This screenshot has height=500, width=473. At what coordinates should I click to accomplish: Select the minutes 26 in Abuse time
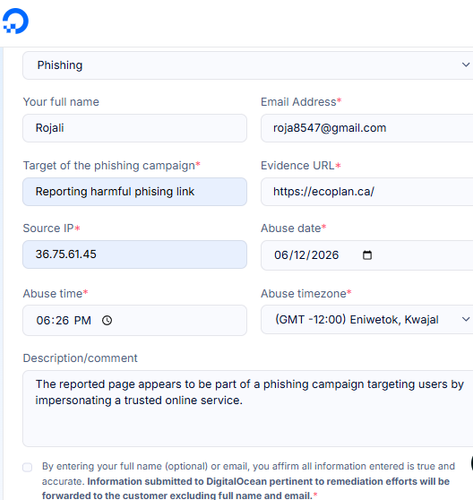pos(62,320)
